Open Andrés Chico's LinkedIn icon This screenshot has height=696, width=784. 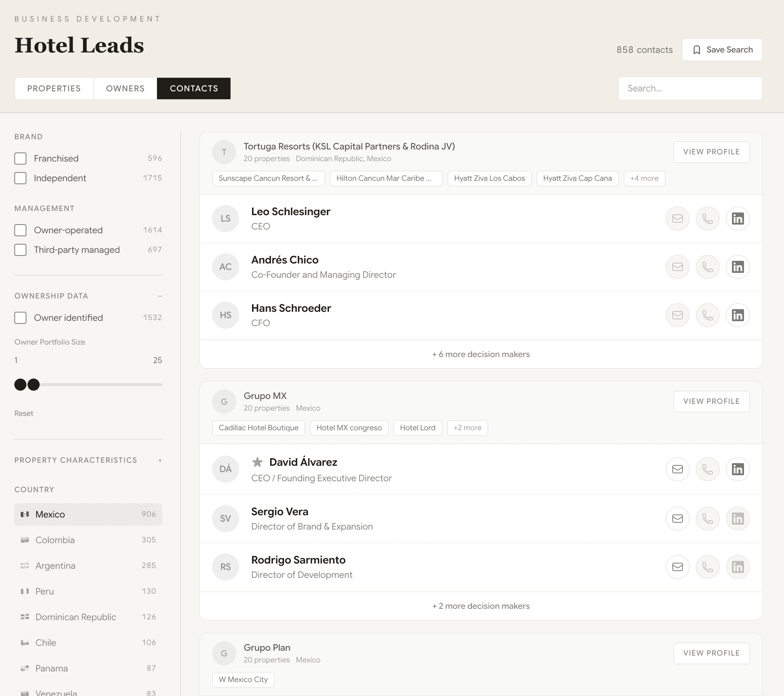tap(737, 267)
